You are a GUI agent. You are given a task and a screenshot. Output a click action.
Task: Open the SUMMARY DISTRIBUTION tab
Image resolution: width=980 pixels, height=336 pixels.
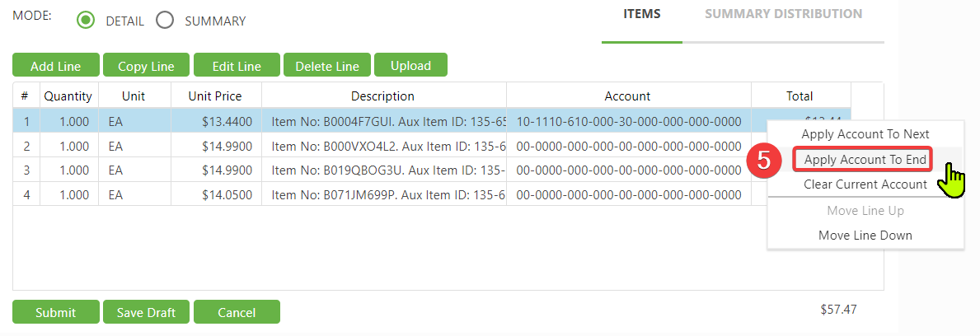[x=783, y=14]
